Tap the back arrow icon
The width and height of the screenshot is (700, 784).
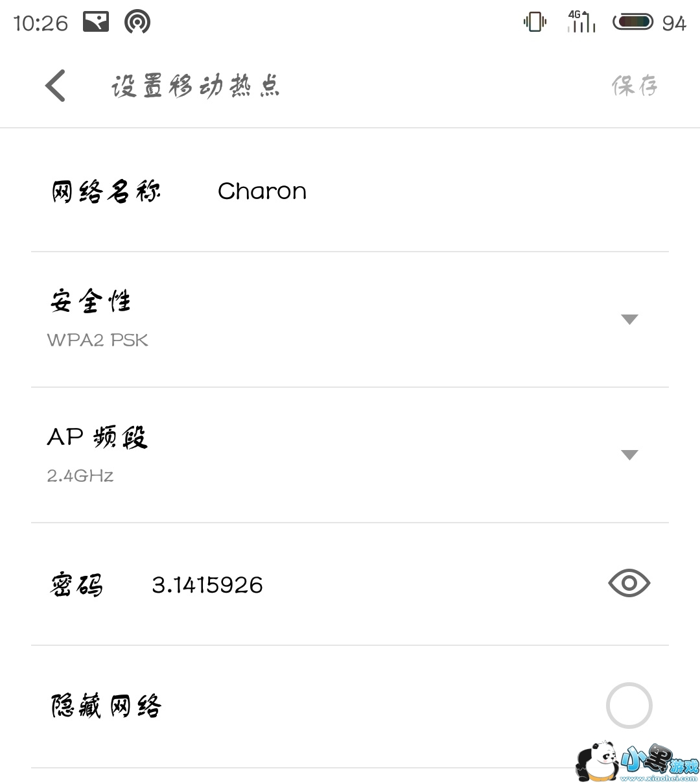(x=56, y=86)
